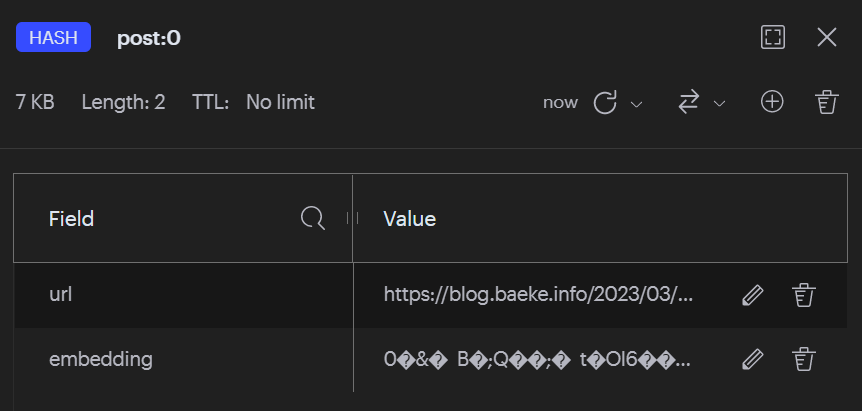Edit the embedding field value
The height and width of the screenshot is (411, 862).
pyautogui.click(x=753, y=359)
